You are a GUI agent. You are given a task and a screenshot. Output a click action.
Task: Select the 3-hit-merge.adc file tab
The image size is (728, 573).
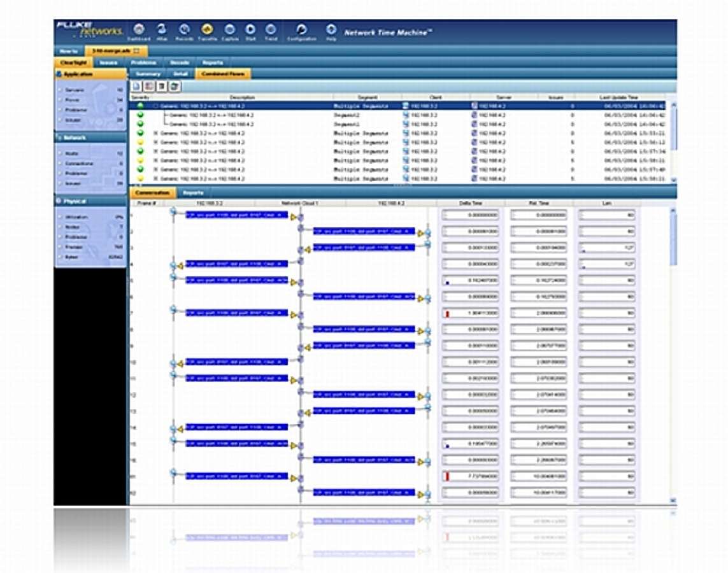point(116,50)
